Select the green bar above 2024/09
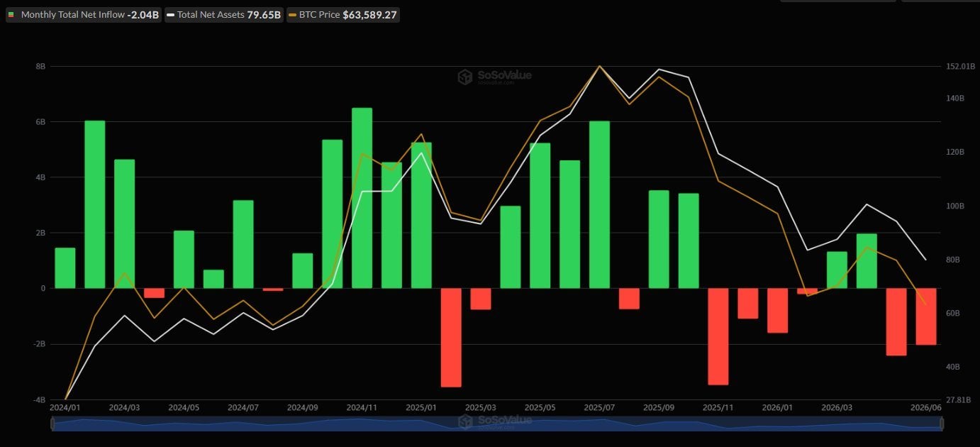Viewport: 980px width, 447px height. pos(303,270)
